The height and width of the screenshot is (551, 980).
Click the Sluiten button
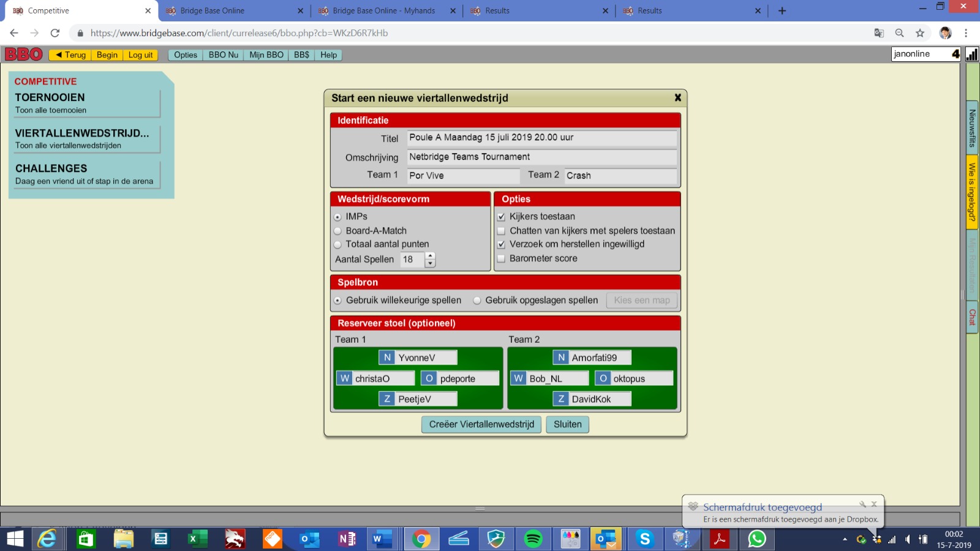(x=567, y=424)
